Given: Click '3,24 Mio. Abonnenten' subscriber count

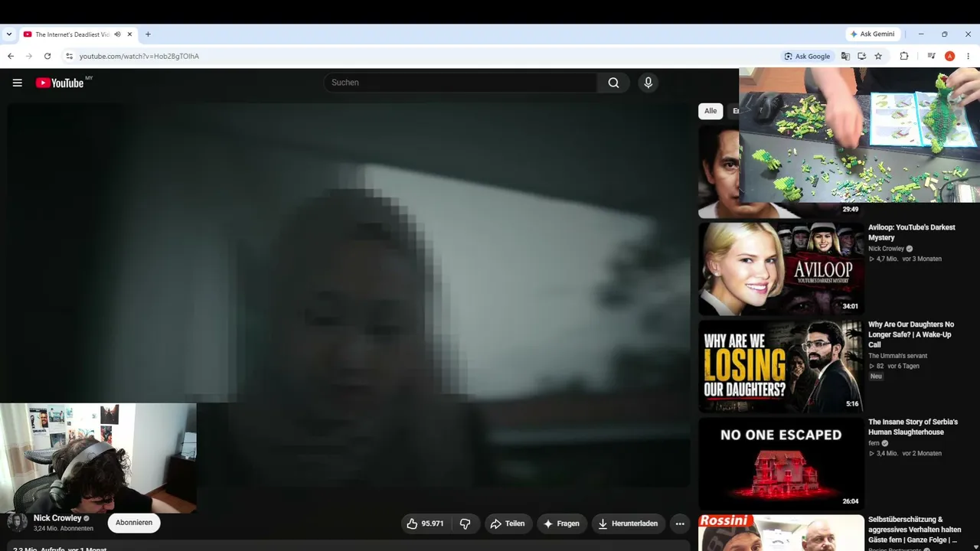Looking at the screenshot, I should pyautogui.click(x=64, y=529).
